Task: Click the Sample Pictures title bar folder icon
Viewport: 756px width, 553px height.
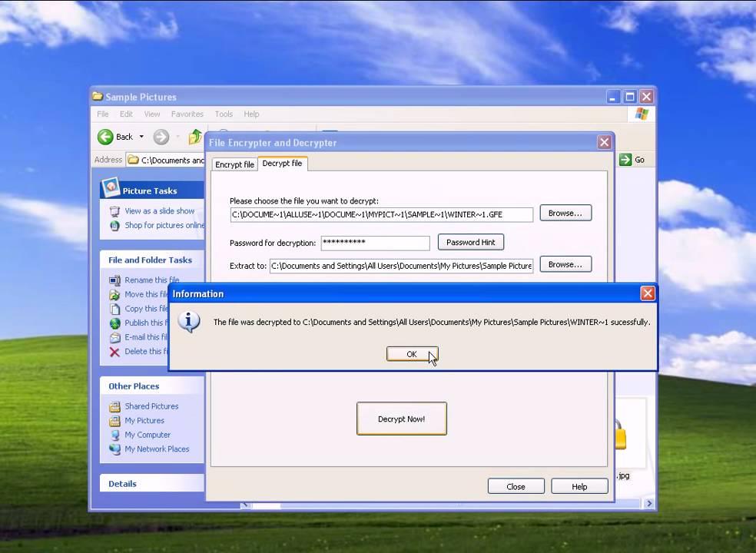Action: tap(98, 97)
